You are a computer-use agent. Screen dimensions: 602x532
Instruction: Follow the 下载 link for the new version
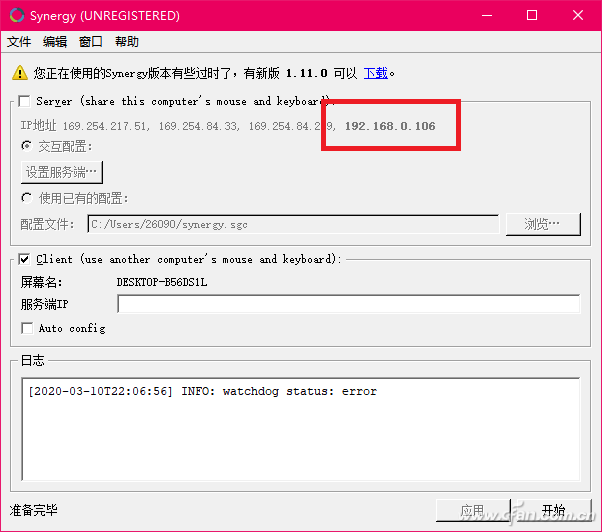[x=375, y=73]
